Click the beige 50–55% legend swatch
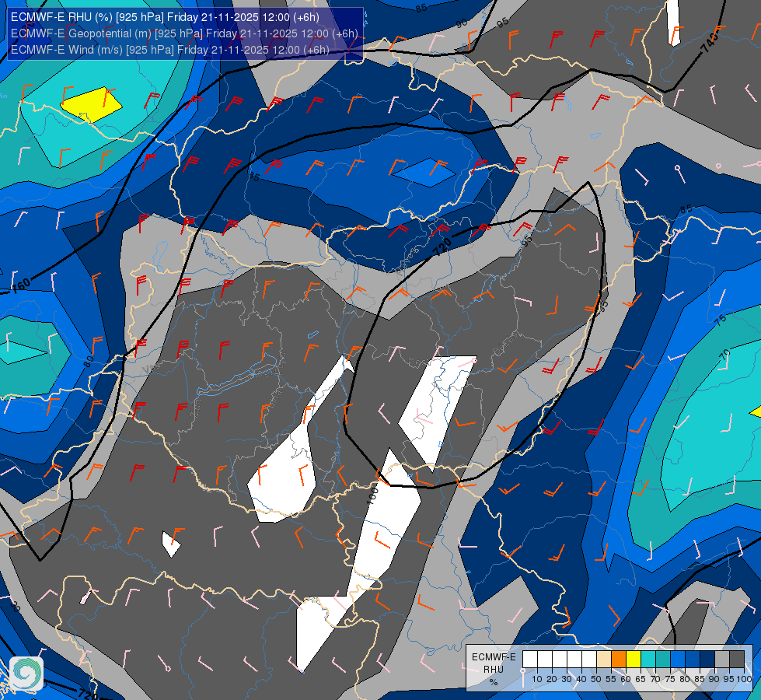Viewport: 761px width, 700px height. [x=604, y=660]
